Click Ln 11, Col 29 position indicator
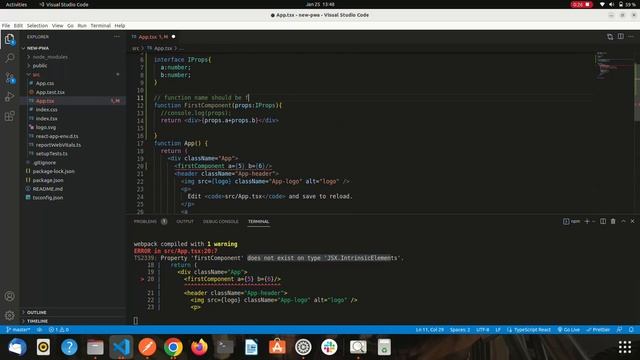Viewport: 640px width, 360px height. 429,329
